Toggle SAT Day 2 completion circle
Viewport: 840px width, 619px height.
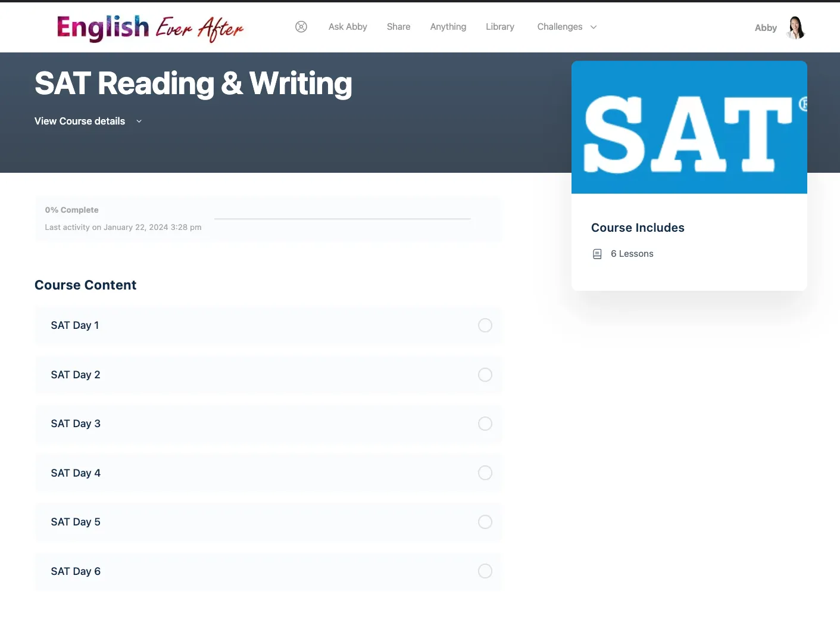485,375
